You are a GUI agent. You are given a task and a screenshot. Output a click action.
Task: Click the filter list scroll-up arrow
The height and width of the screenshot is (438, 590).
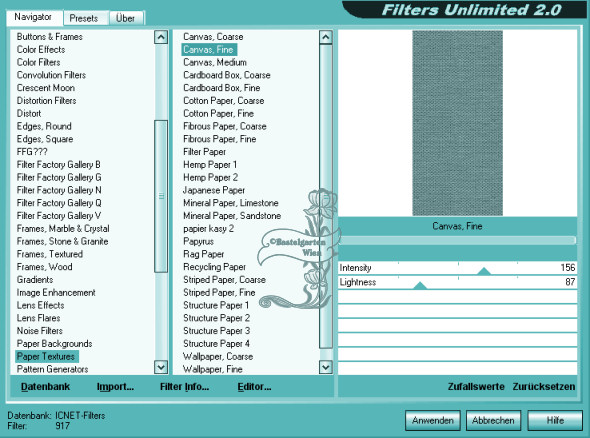tap(326, 37)
